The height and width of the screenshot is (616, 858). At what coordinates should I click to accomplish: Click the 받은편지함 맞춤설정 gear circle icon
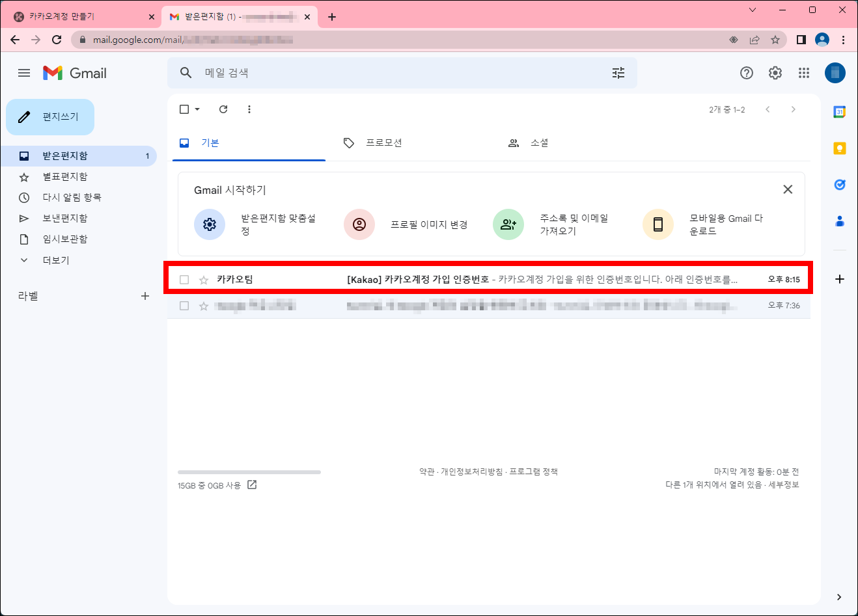pyautogui.click(x=210, y=224)
